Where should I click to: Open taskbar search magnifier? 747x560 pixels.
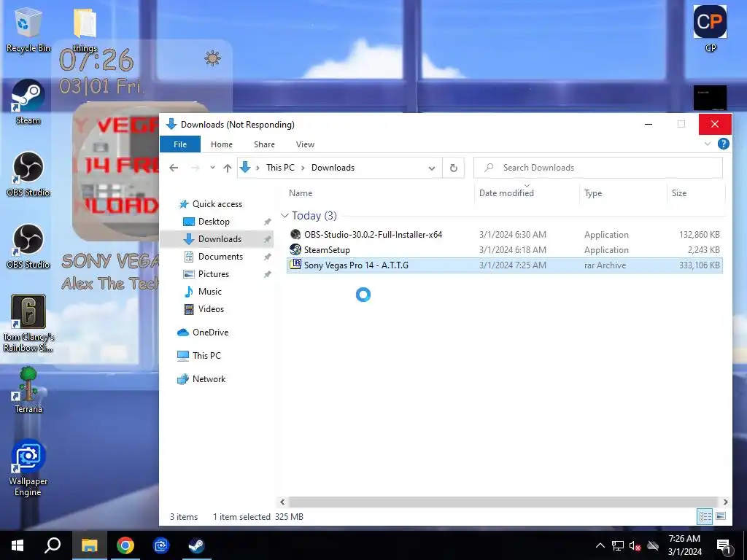tap(53, 545)
